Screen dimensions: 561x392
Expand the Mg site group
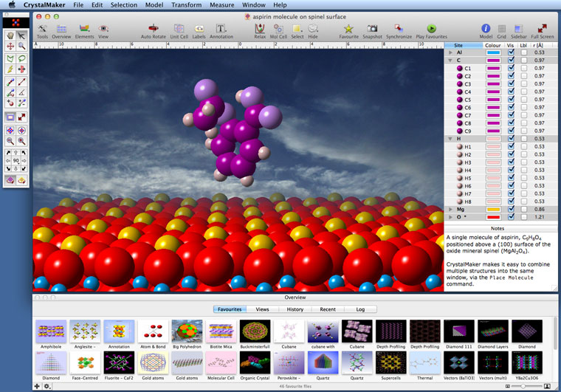(450, 209)
